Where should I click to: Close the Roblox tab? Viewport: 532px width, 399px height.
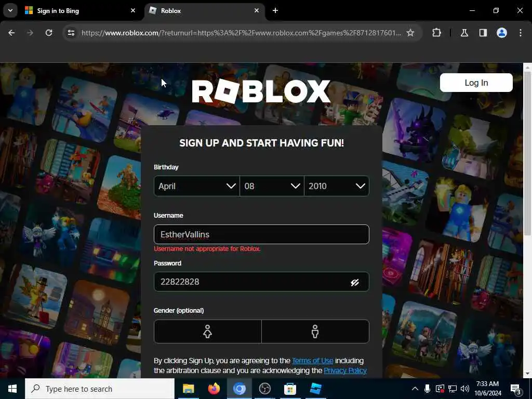257,10
